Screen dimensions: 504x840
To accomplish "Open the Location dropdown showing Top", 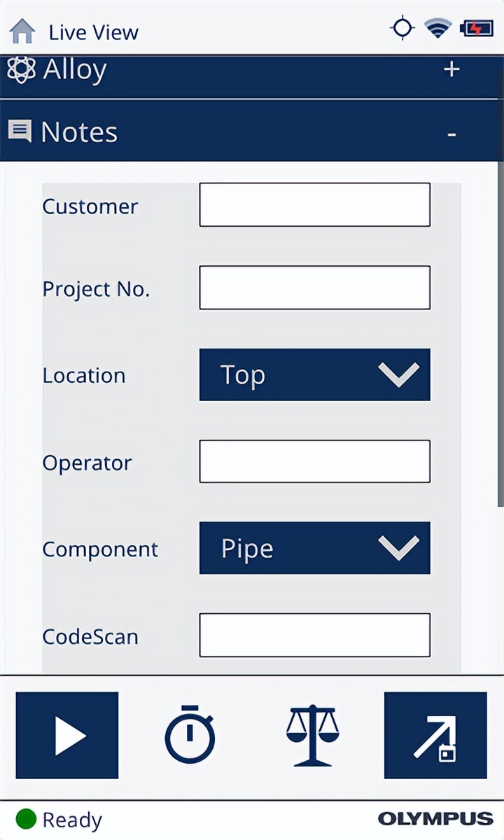I will [314, 374].
